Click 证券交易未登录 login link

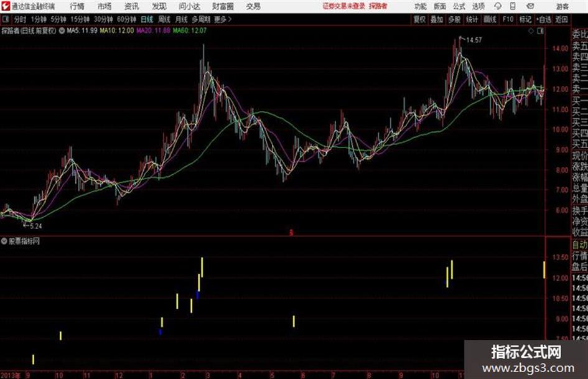344,6
